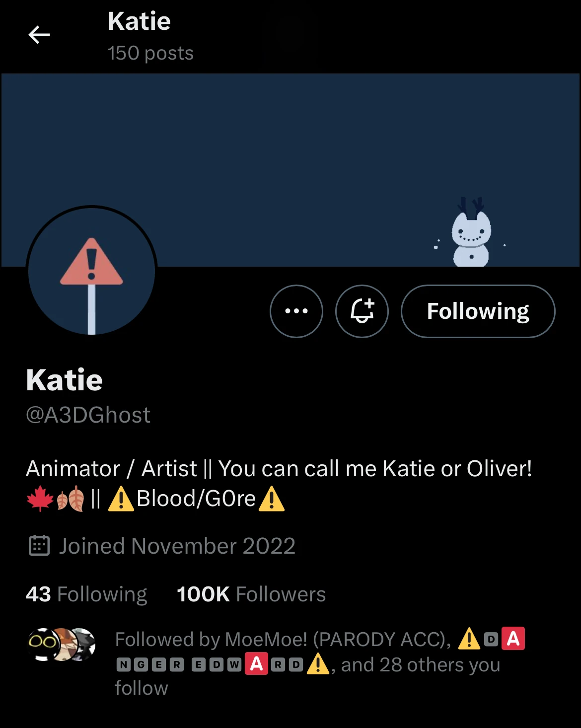This screenshot has width=581, height=728.
Task: Click the @A3DGhost handle
Action: (x=88, y=415)
